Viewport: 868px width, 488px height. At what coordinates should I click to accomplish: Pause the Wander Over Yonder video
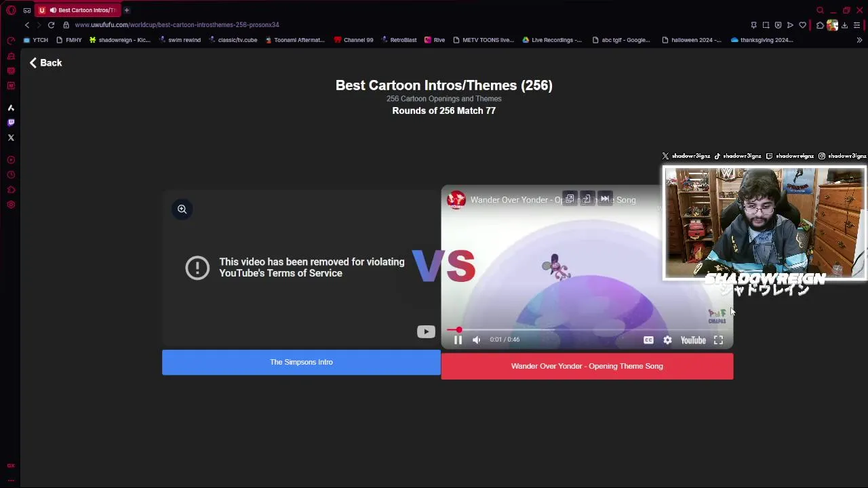[x=458, y=340]
